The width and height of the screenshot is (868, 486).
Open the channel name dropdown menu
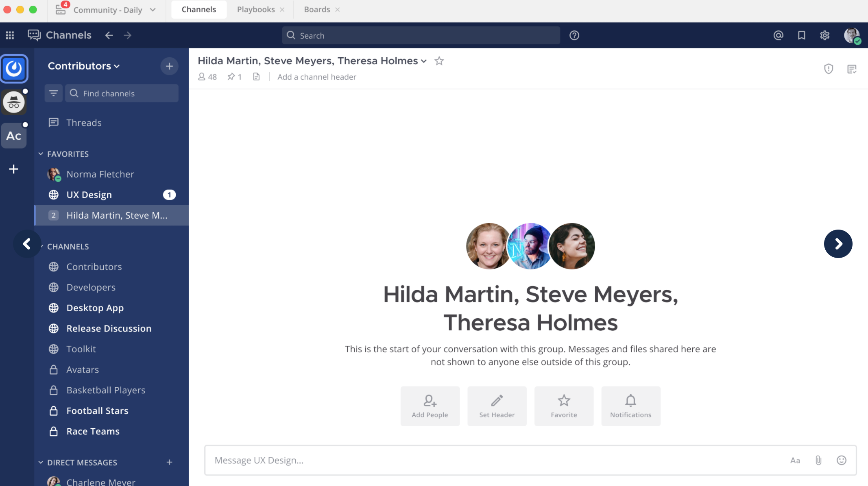[x=424, y=61]
